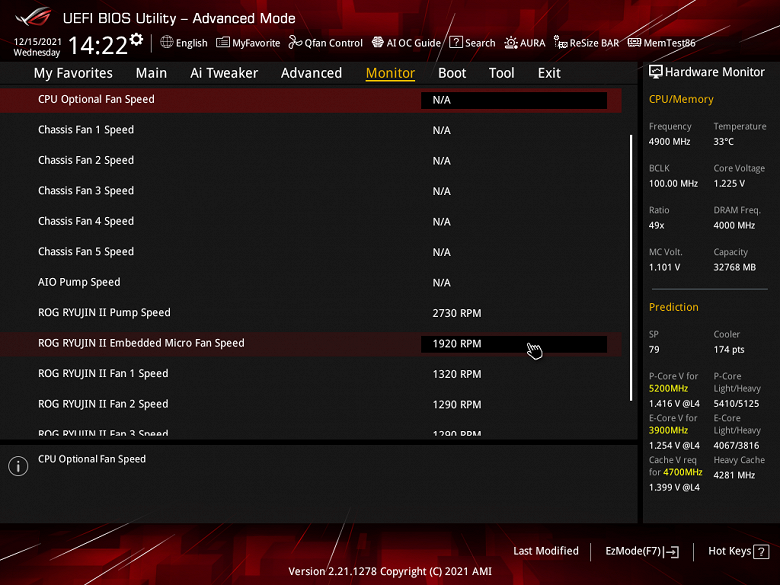Open the Exit tab
This screenshot has width=780, height=585.
point(549,73)
